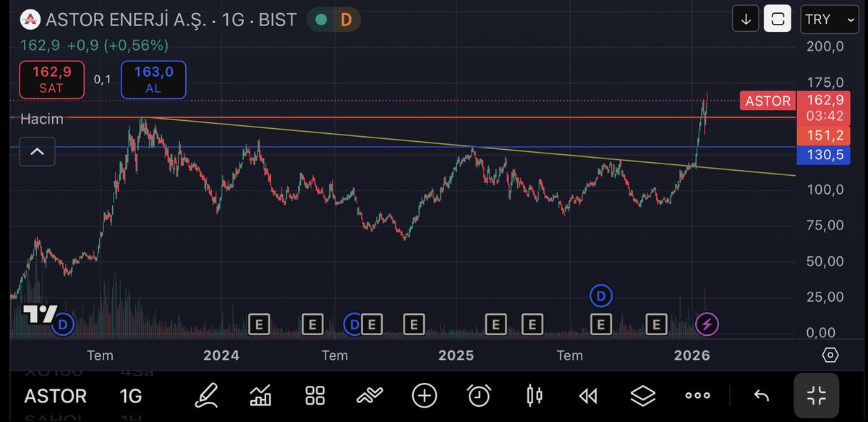Tap the red 162,9 SAT sell button
Viewport: 868px width, 422px height.
pos(51,80)
